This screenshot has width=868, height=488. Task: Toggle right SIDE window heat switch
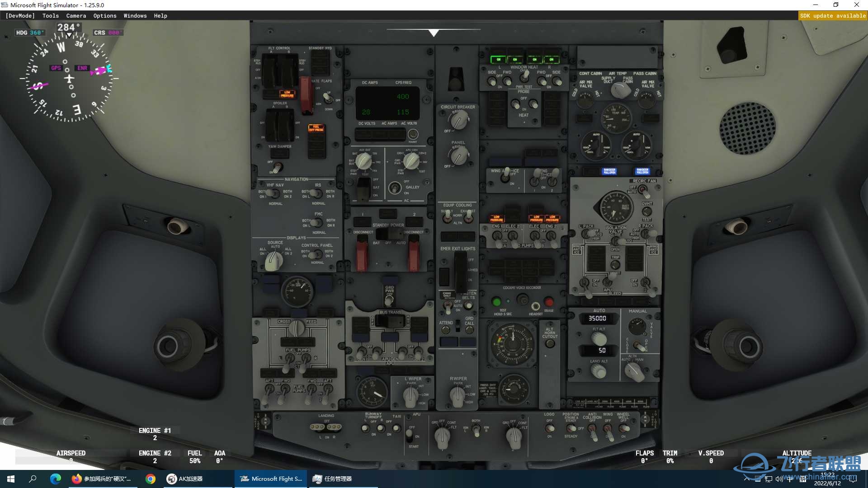[x=557, y=81]
